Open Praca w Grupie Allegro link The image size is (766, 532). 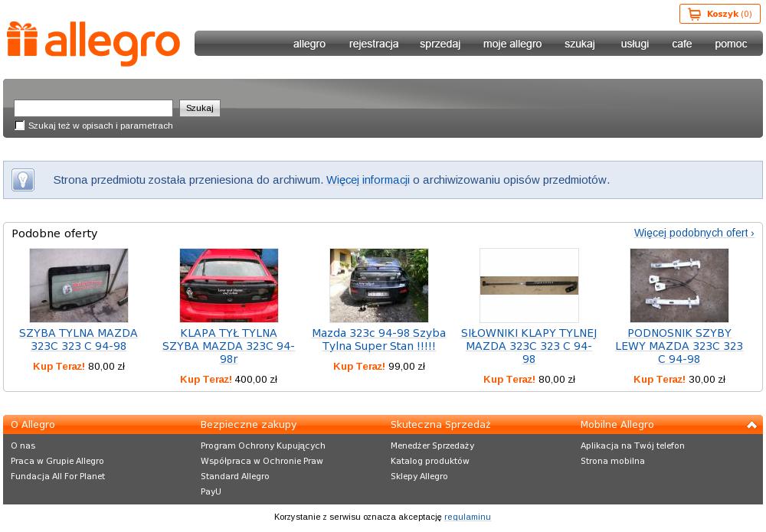(57, 462)
